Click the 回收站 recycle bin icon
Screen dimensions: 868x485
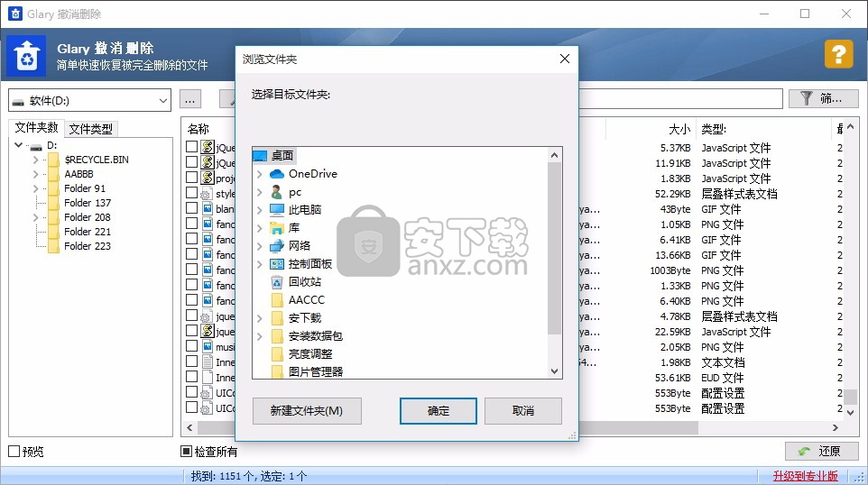click(277, 282)
